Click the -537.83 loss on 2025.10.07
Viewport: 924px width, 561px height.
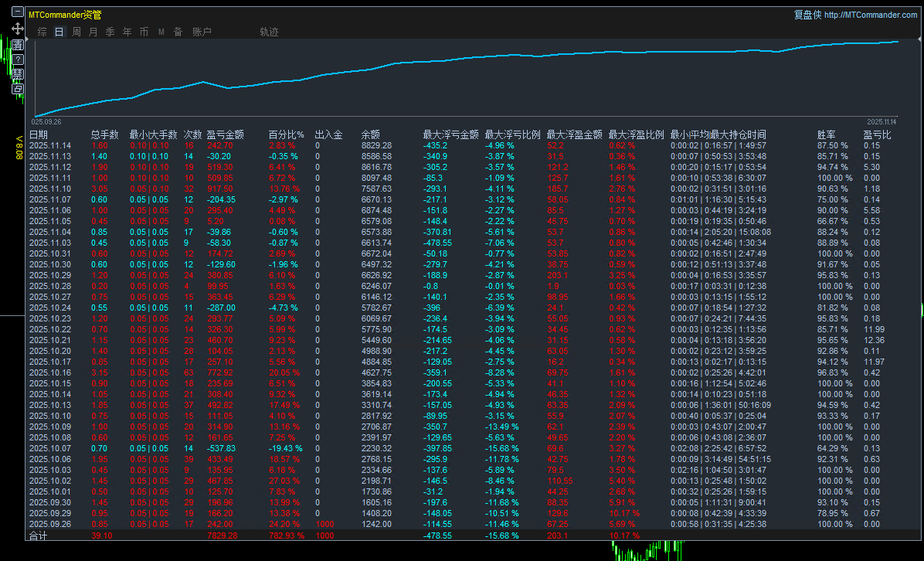point(221,448)
